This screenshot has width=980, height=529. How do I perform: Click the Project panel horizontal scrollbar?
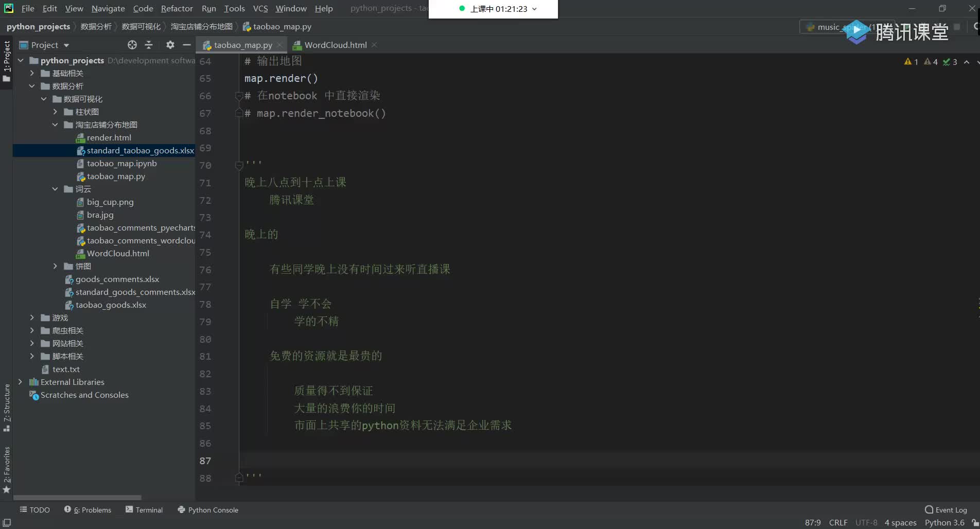click(77, 498)
